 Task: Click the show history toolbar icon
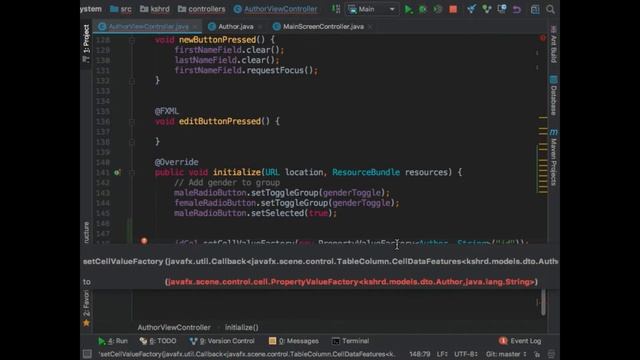pyautogui.click(x=502, y=9)
